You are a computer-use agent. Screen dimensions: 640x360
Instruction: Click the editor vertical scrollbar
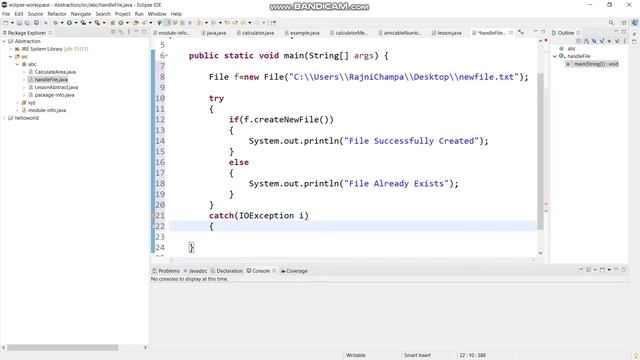540,151
